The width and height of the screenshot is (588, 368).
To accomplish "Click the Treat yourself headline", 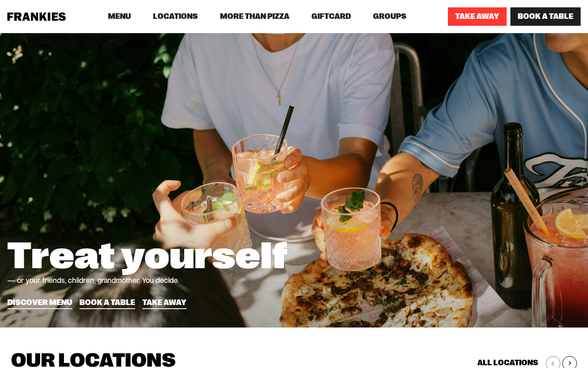I will 147,255.
